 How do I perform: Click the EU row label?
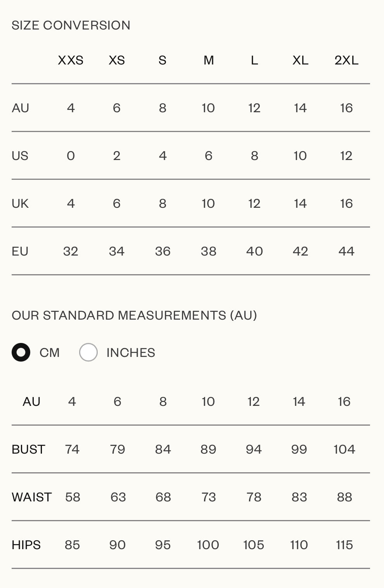[20, 251]
